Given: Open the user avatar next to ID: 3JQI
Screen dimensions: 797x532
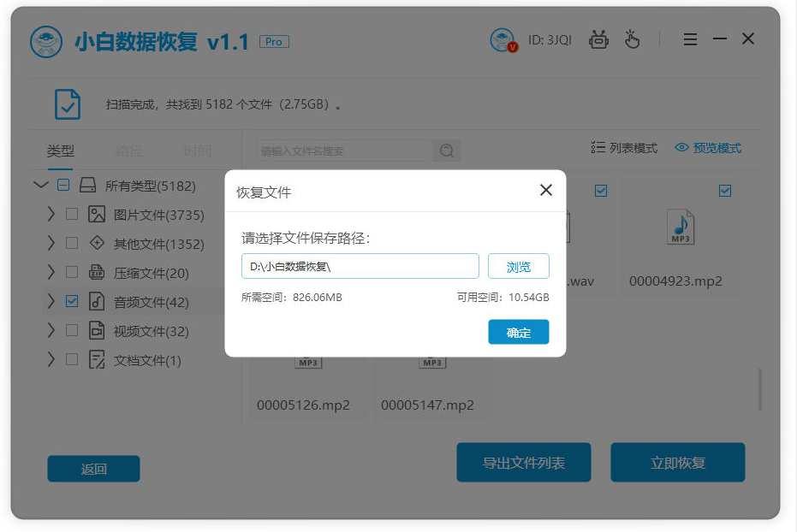Looking at the screenshot, I should [x=503, y=40].
